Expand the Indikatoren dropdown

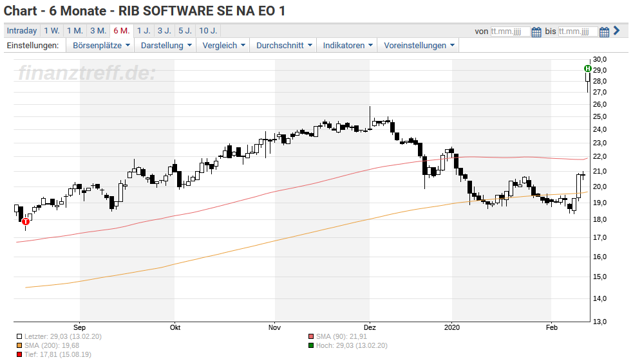(x=347, y=46)
